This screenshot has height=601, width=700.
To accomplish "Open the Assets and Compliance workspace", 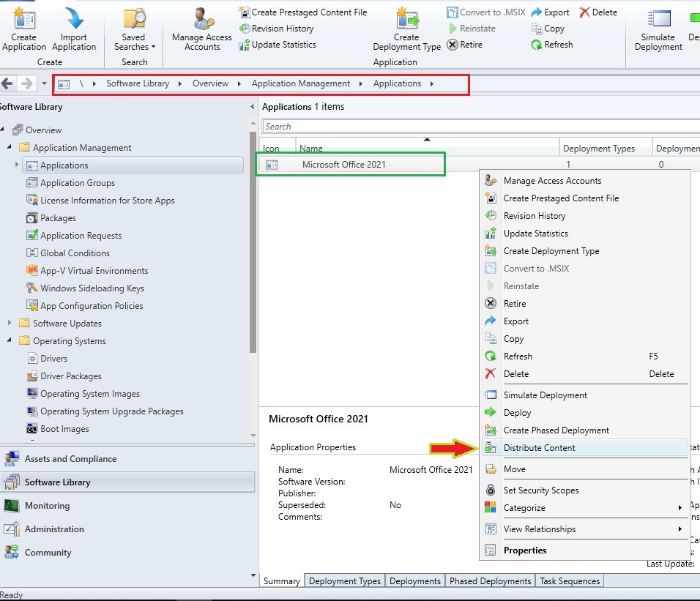I will 127,459.
